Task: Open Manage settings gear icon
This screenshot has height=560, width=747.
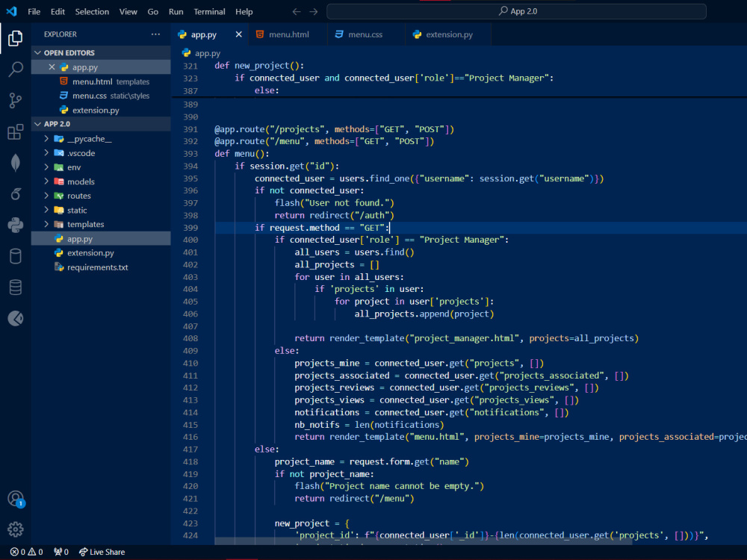Action: click(15, 529)
